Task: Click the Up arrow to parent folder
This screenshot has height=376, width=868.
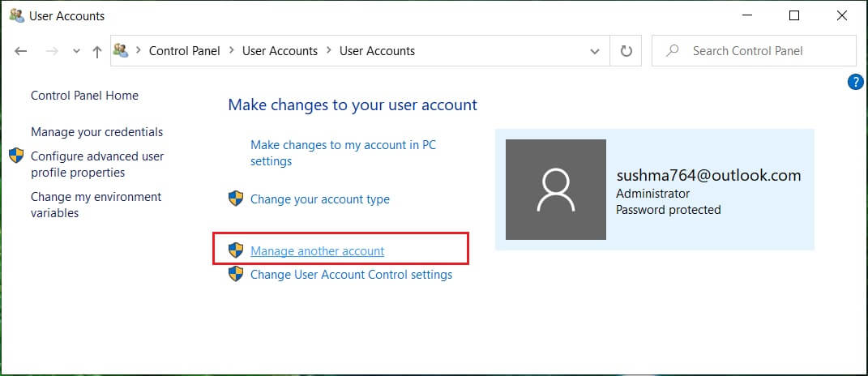Action: (97, 51)
